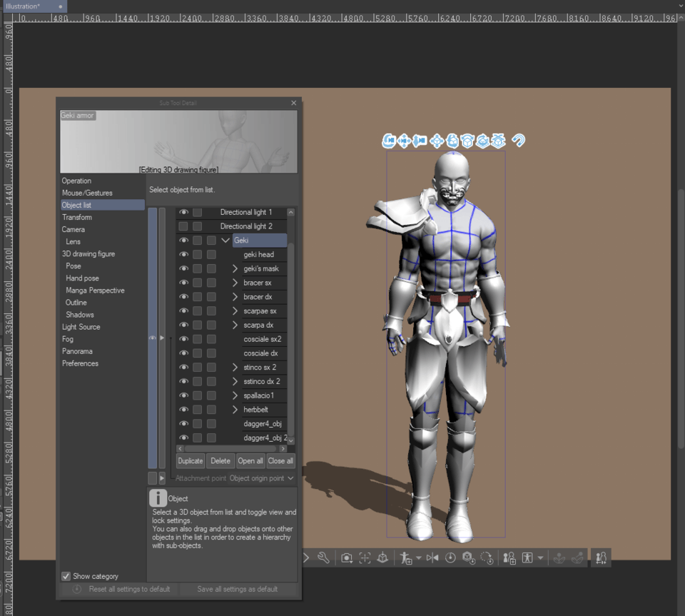685x616 pixels.
Task: Select dagger4_obj 2 in the object list
Action: coord(265,438)
